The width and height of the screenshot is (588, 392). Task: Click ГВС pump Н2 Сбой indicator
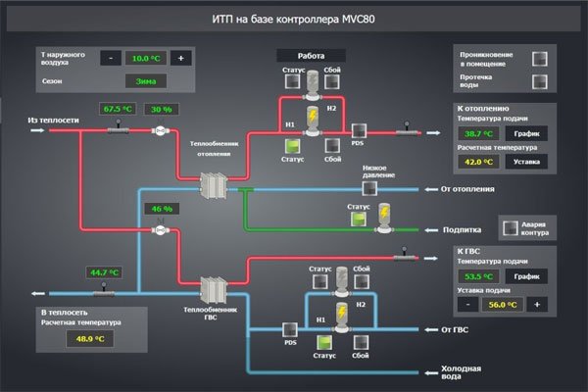(x=362, y=281)
